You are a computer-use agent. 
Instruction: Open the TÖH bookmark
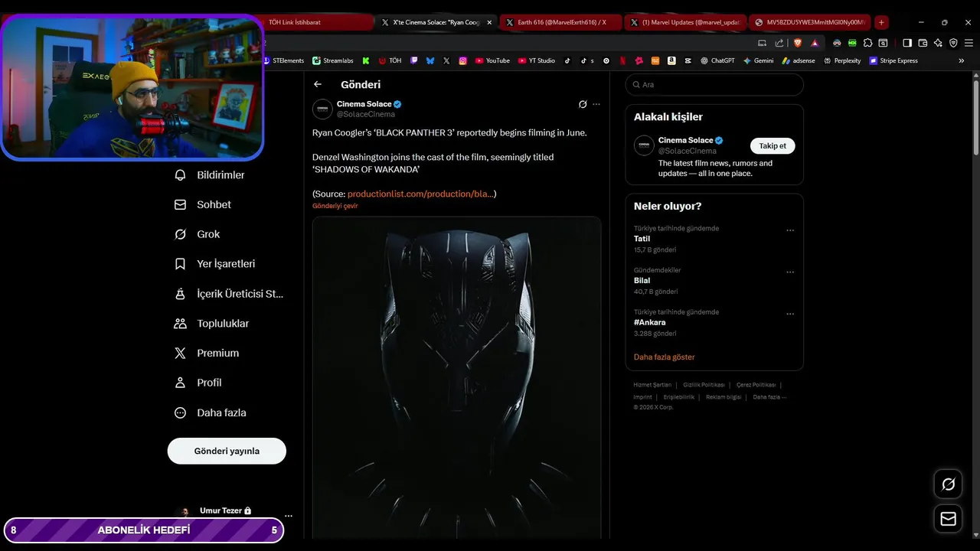(390, 60)
